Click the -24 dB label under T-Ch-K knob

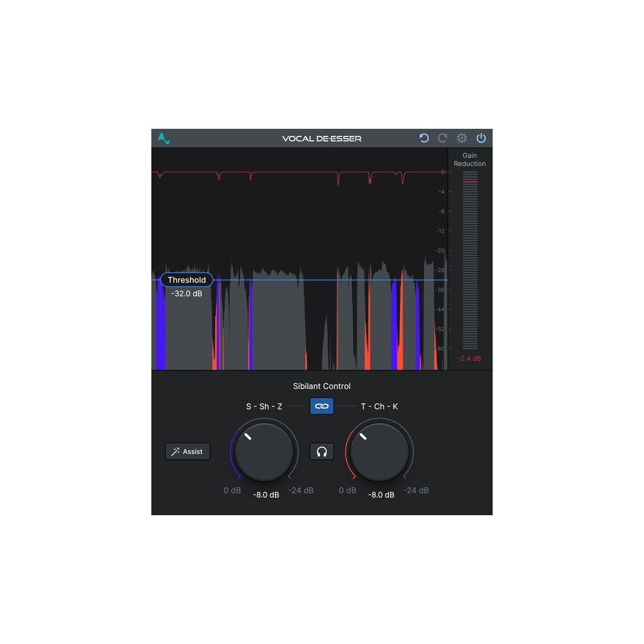click(x=416, y=490)
